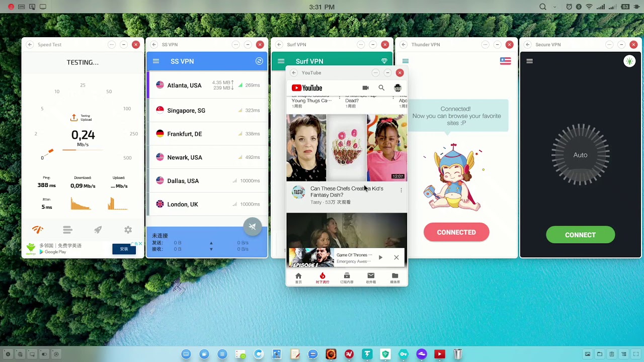Open the green shield VPN app in the dock
Screen dimensions: 644x362
(385, 354)
